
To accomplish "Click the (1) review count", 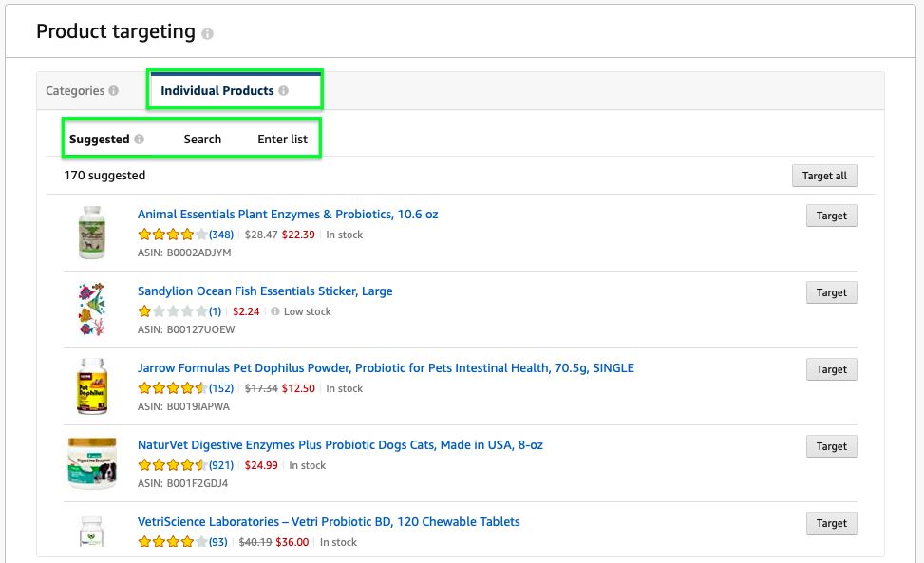I will (215, 311).
